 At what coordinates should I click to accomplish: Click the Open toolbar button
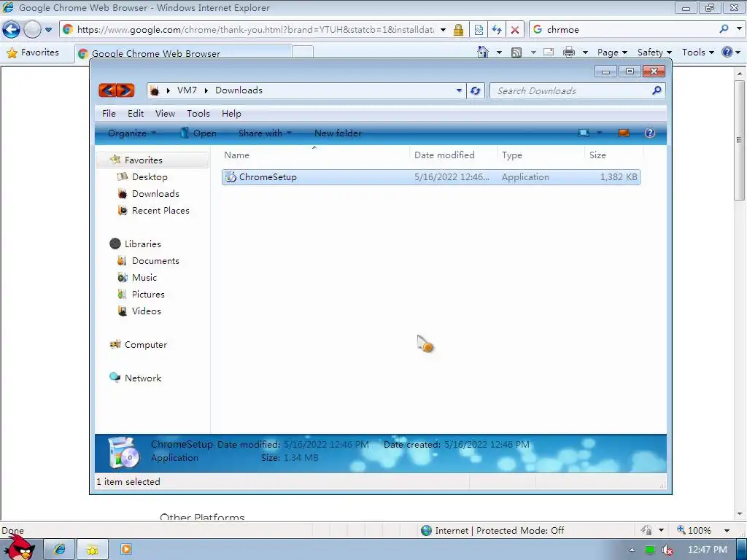198,133
